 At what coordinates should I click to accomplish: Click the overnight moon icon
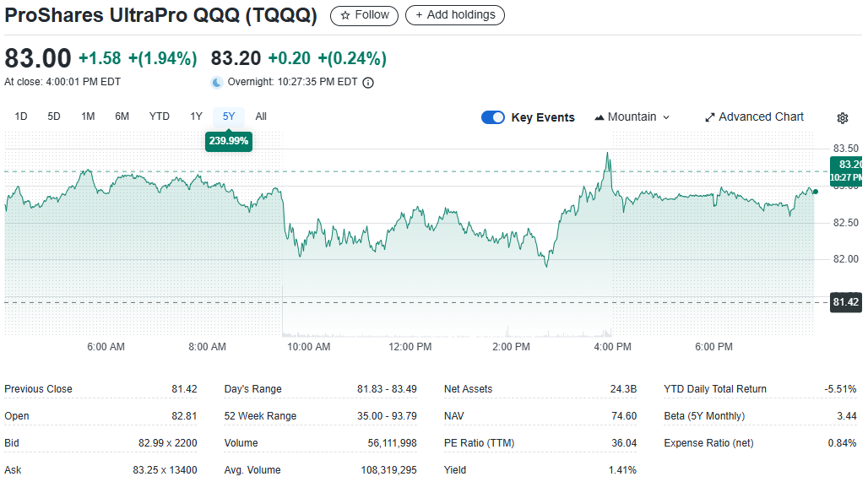[x=217, y=83]
